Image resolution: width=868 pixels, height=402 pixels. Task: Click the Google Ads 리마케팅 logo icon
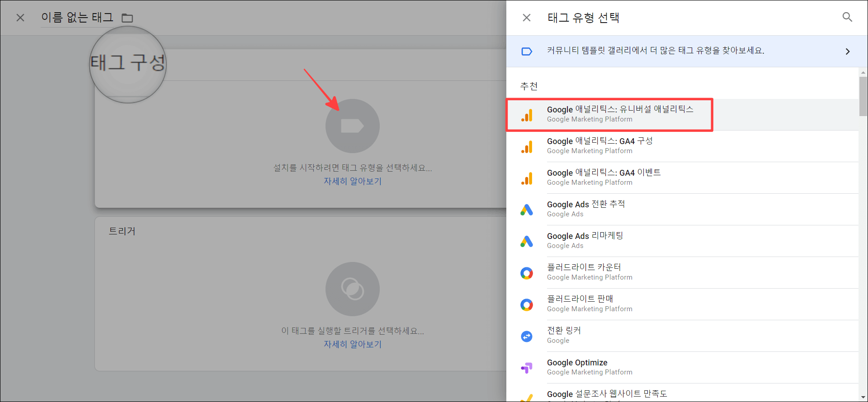[x=527, y=241]
